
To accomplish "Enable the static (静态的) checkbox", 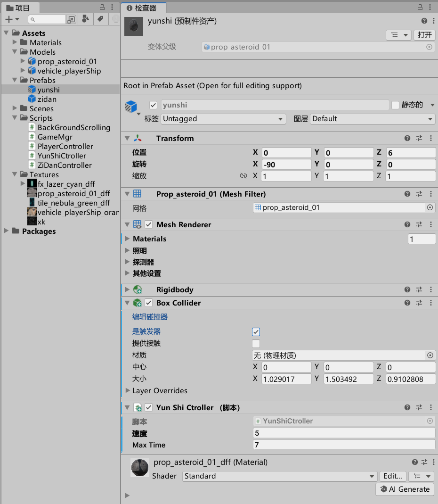I will (x=395, y=105).
